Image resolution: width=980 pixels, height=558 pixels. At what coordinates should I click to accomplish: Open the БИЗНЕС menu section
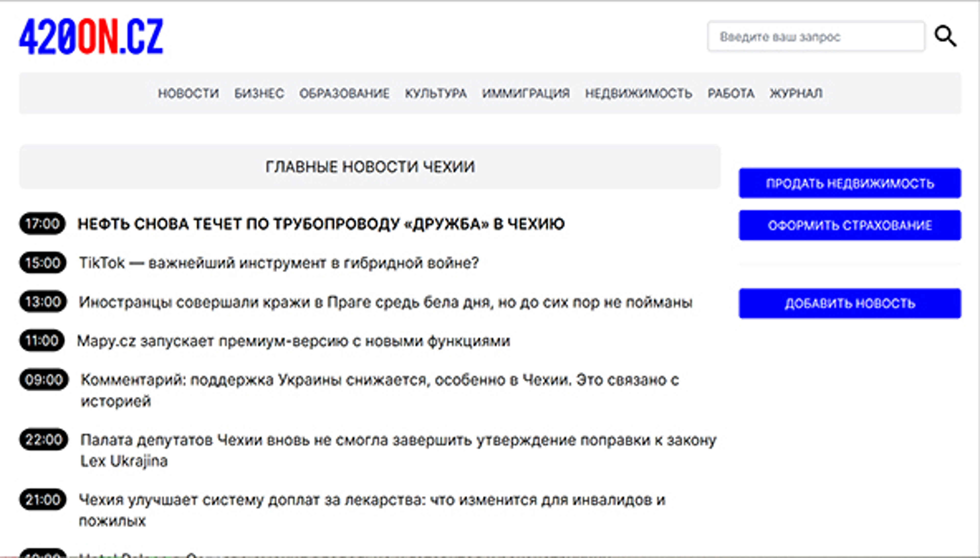click(x=260, y=93)
